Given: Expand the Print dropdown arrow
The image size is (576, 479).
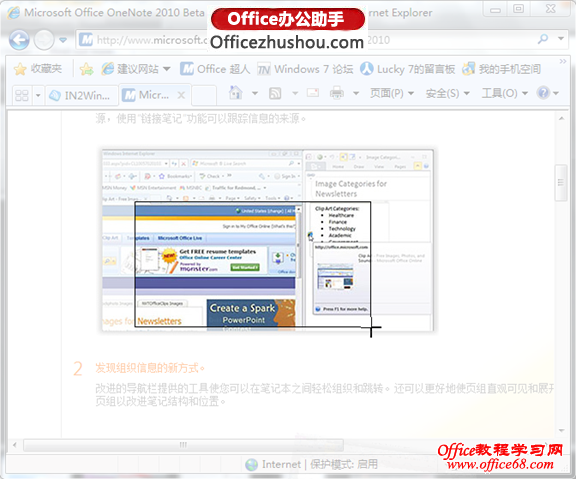Looking at the screenshot, I should click(356, 93).
